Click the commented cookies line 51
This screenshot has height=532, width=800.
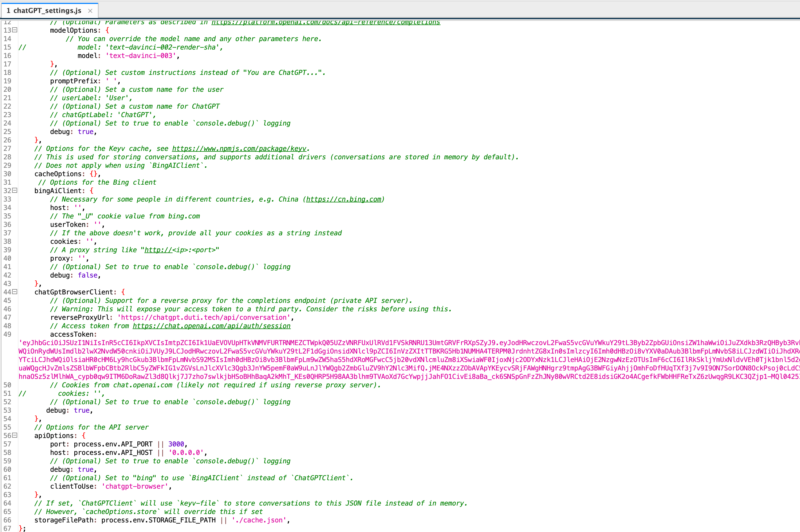62,394
